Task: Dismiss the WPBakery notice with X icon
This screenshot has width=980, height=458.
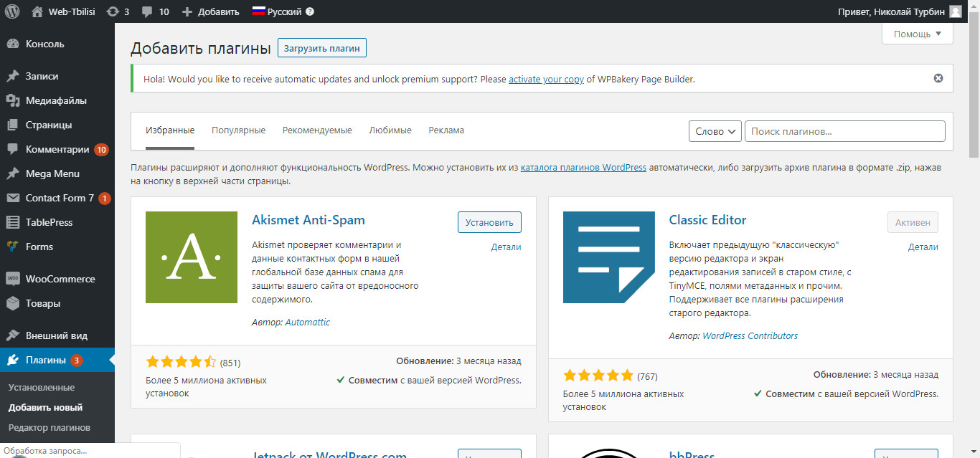Action: [x=938, y=78]
